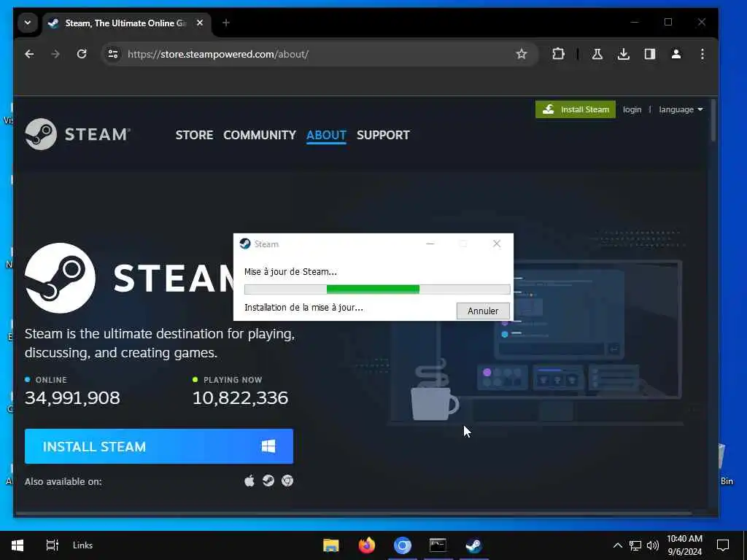Open the network tray icon

(x=635, y=545)
